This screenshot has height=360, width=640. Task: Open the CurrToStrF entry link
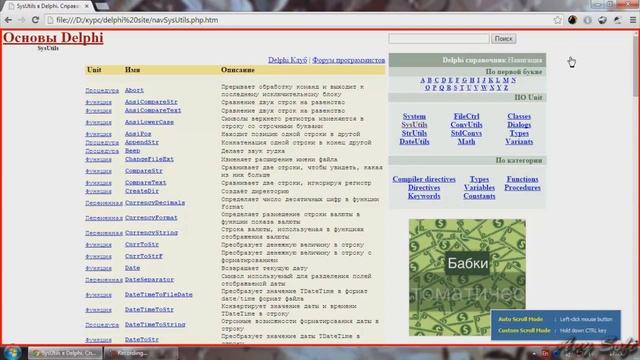(144, 256)
